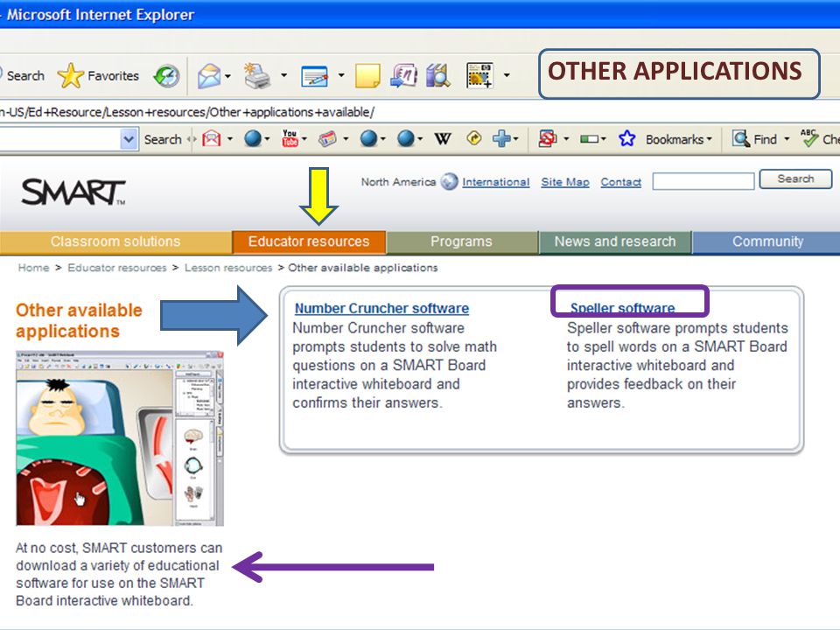Click the PageRank green bar icon
Image resolution: width=840 pixels, height=630 pixels.
click(589, 139)
